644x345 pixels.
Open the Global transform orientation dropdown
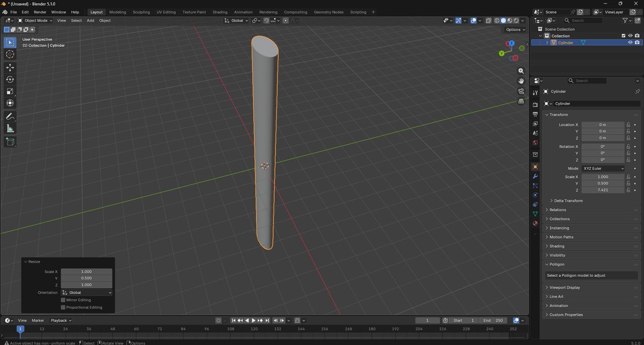pyautogui.click(x=237, y=20)
